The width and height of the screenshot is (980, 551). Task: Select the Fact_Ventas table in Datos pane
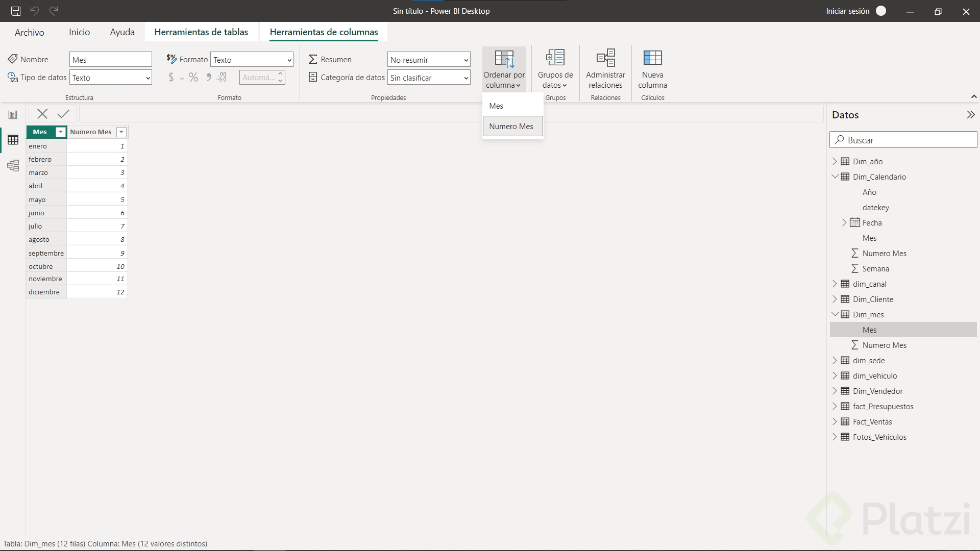[872, 422]
